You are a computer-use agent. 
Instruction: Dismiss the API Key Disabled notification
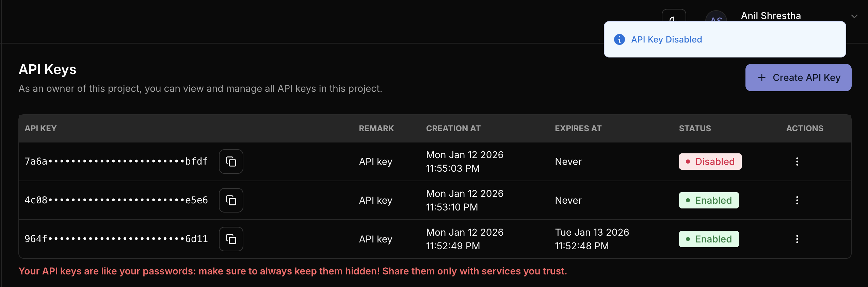pos(724,39)
